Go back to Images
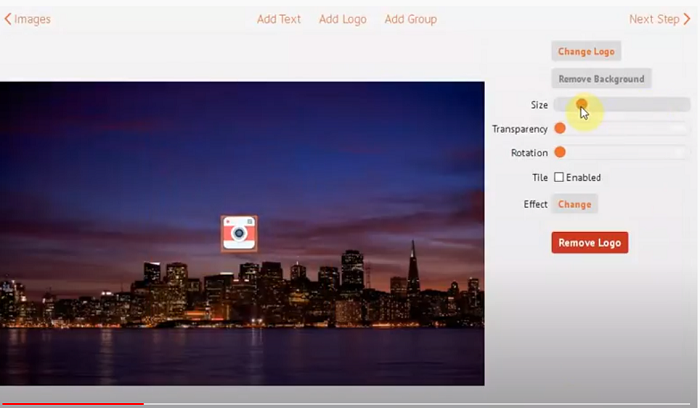Viewport: 700px width, 408px height. coord(28,19)
